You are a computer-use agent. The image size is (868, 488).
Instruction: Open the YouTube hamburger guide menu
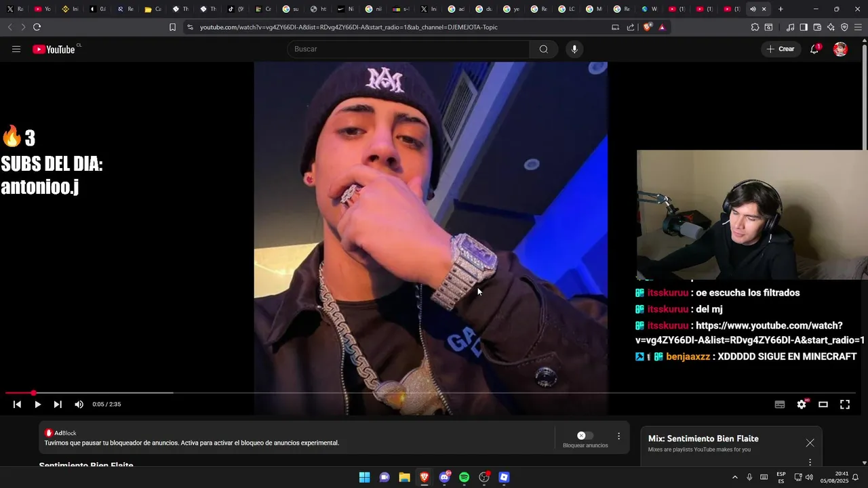click(16, 49)
